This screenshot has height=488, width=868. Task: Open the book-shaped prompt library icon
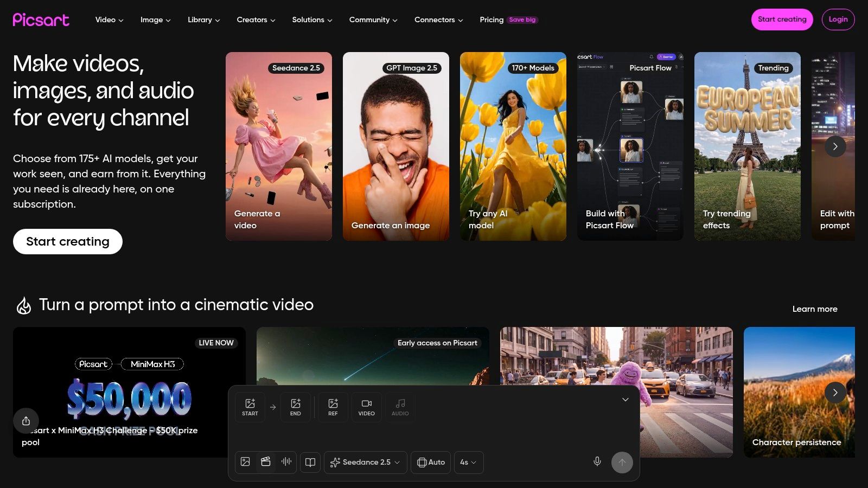(x=310, y=463)
